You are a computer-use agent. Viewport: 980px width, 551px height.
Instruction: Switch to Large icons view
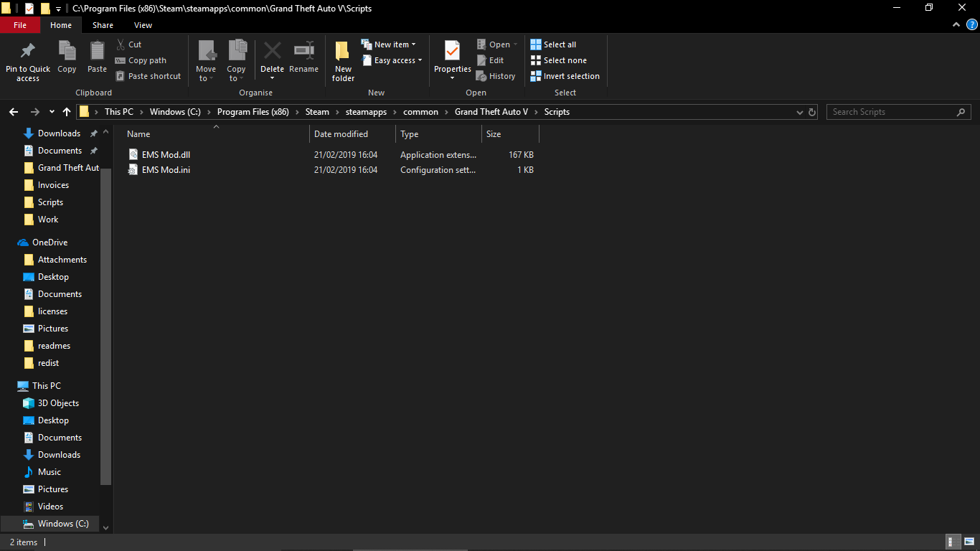coord(969,542)
